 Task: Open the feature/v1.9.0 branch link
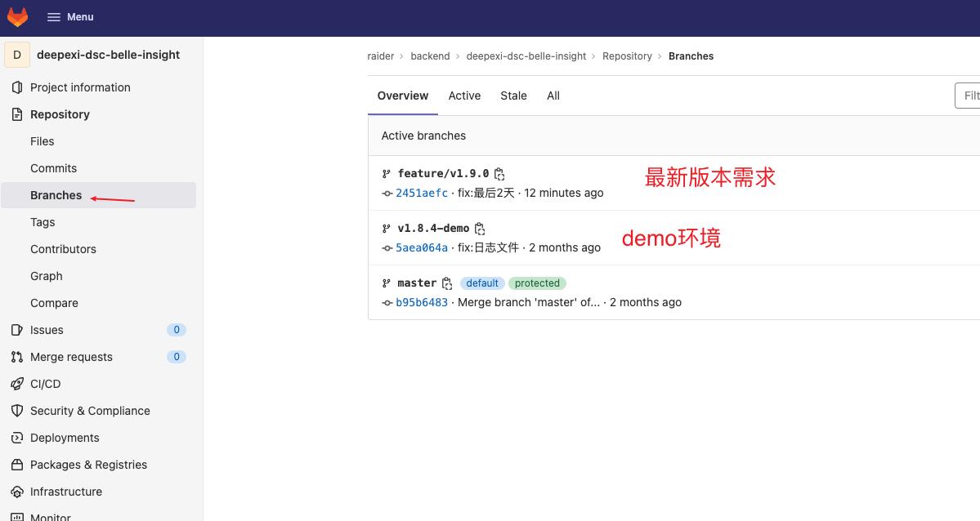point(443,174)
